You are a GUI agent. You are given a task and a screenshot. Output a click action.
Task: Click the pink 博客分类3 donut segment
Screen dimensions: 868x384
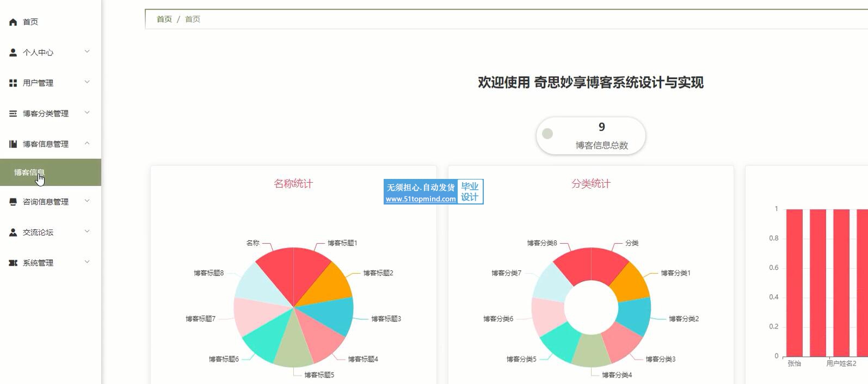tap(619, 343)
